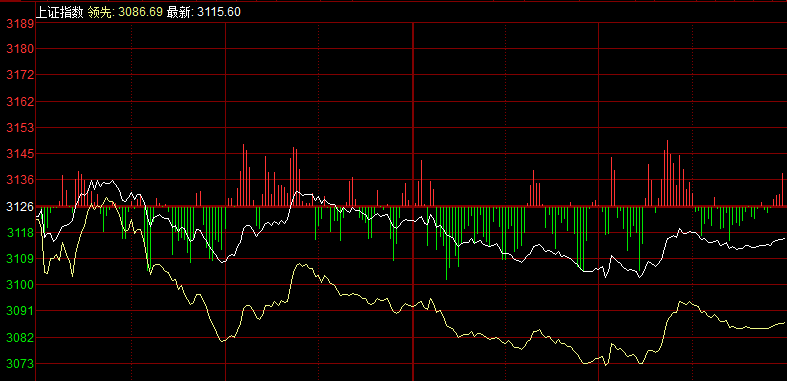This screenshot has height=381, width=787.
Task: Select the 3126 baseline axis label
Action: 21,206
